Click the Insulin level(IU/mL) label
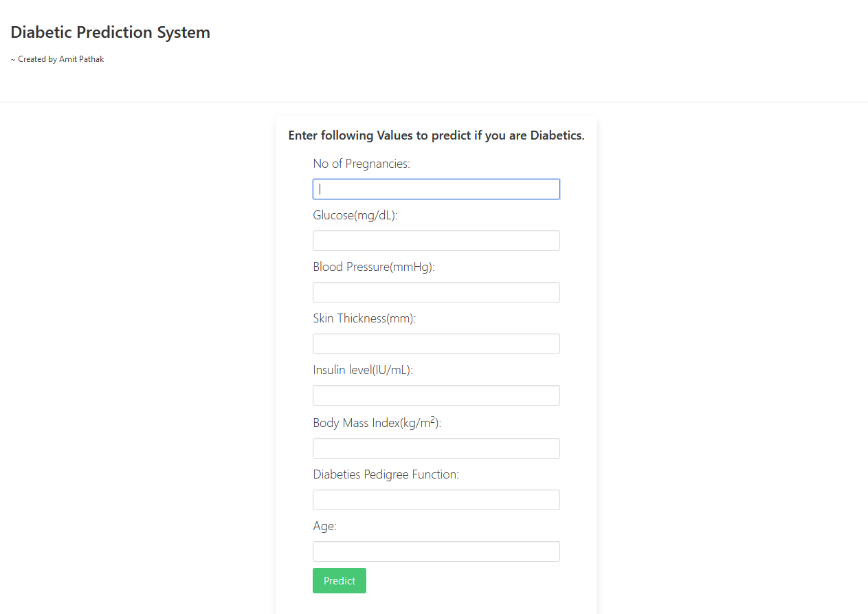The image size is (868, 614). pyautogui.click(x=364, y=369)
